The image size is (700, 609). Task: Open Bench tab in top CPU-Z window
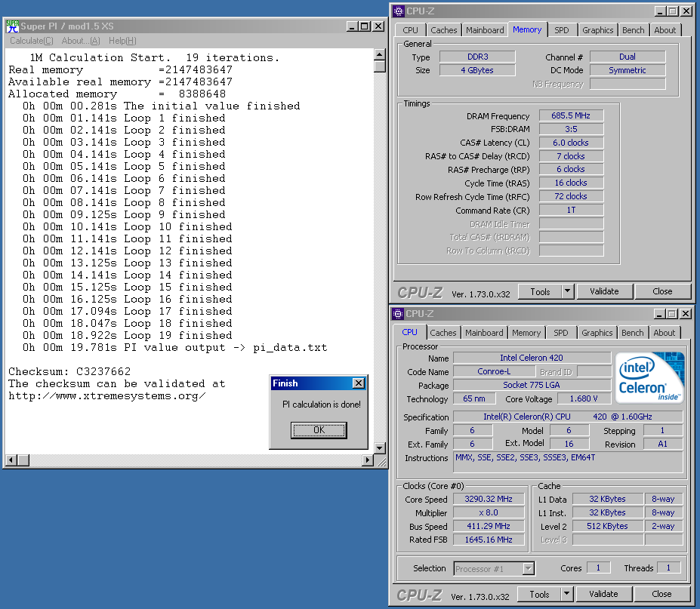pos(633,30)
